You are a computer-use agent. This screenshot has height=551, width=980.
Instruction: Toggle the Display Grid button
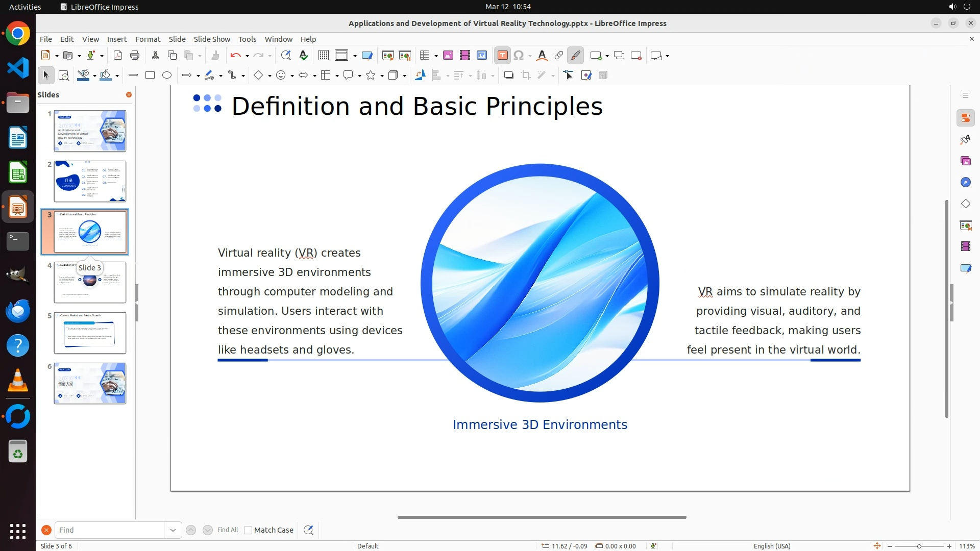pyautogui.click(x=324, y=56)
